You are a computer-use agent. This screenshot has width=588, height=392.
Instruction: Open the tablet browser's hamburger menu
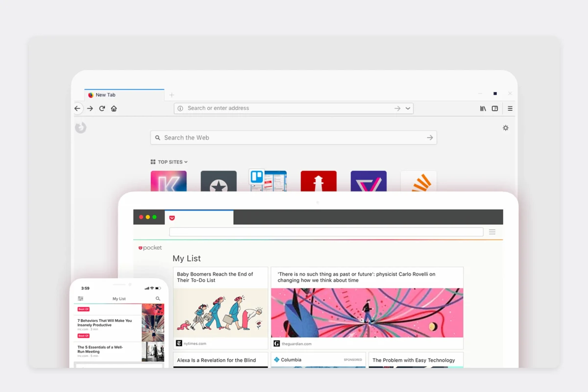click(x=492, y=232)
